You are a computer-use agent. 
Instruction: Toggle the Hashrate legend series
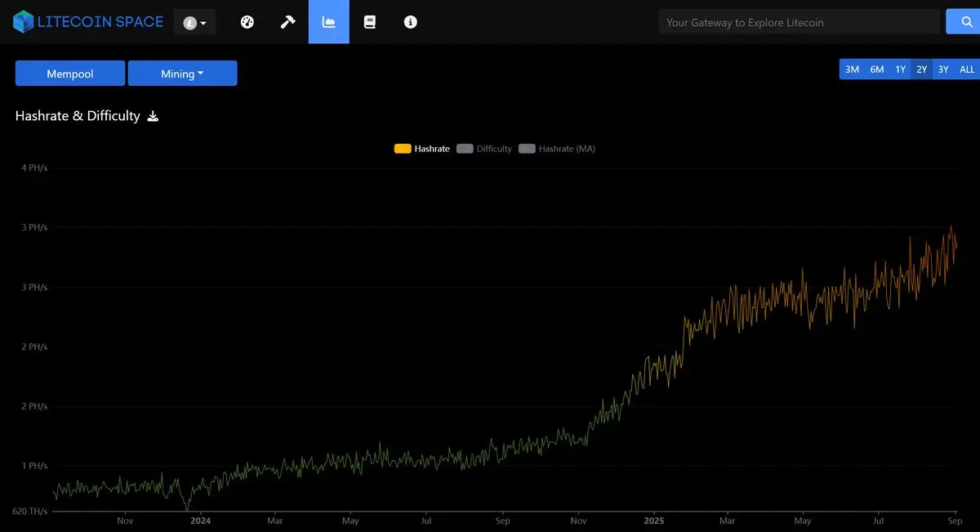coord(422,149)
